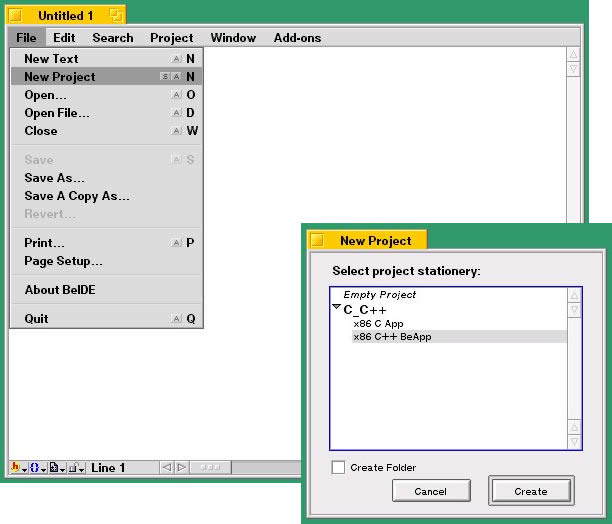
Task: Open the File menu
Action: click(26, 38)
